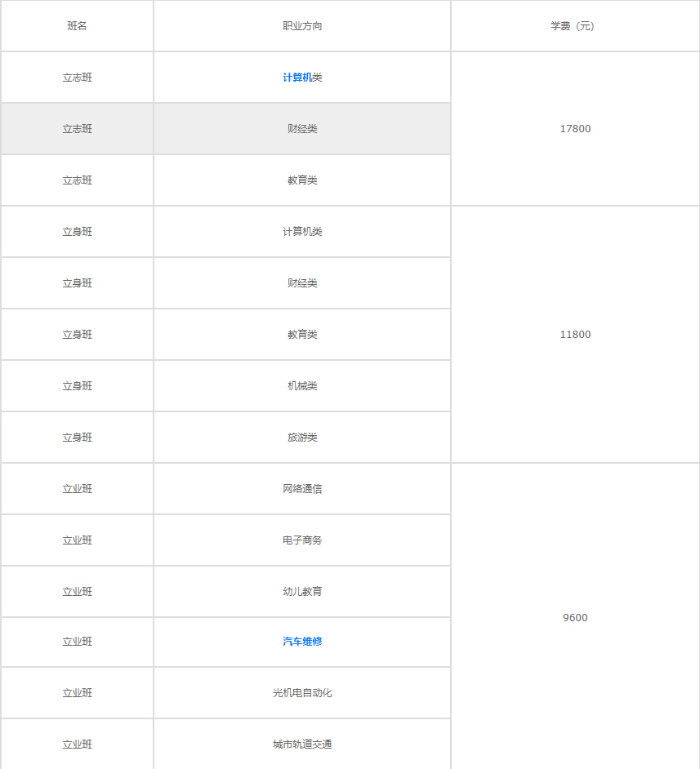Click the 网络通信 cell
This screenshot has width=700, height=769.
(302, 489)
